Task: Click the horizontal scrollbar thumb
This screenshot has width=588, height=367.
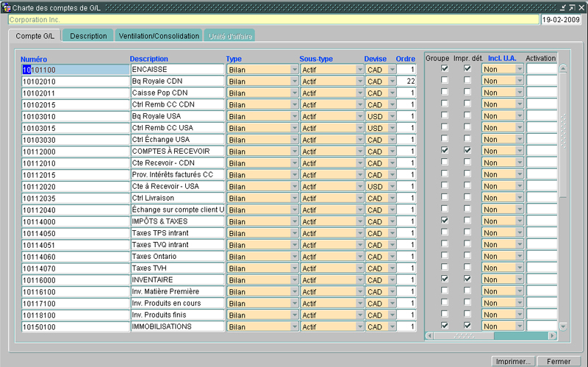Action: [x=462, y=336]
